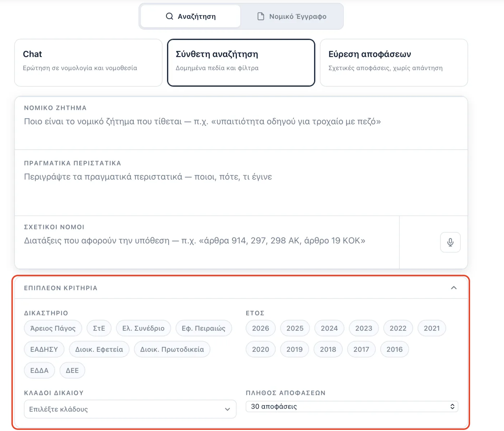
Task: Select year 2020 filter chip
Action: coord(261,349)
